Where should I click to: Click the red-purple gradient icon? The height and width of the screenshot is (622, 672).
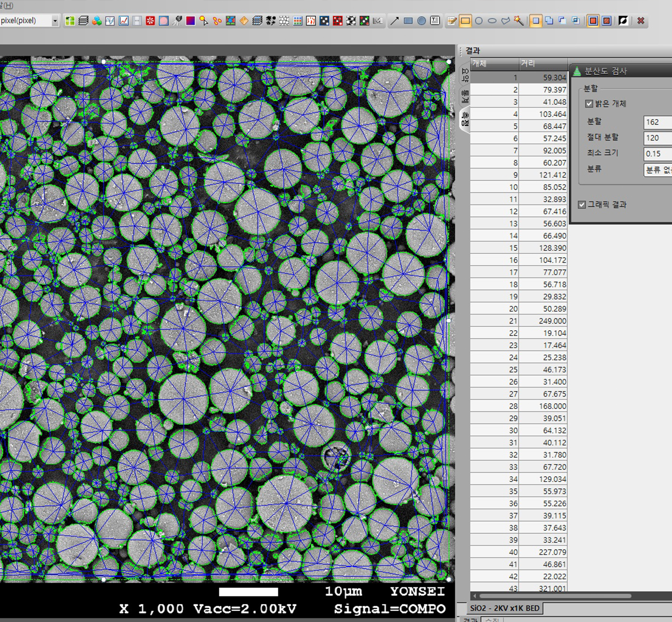pos(191,21)
